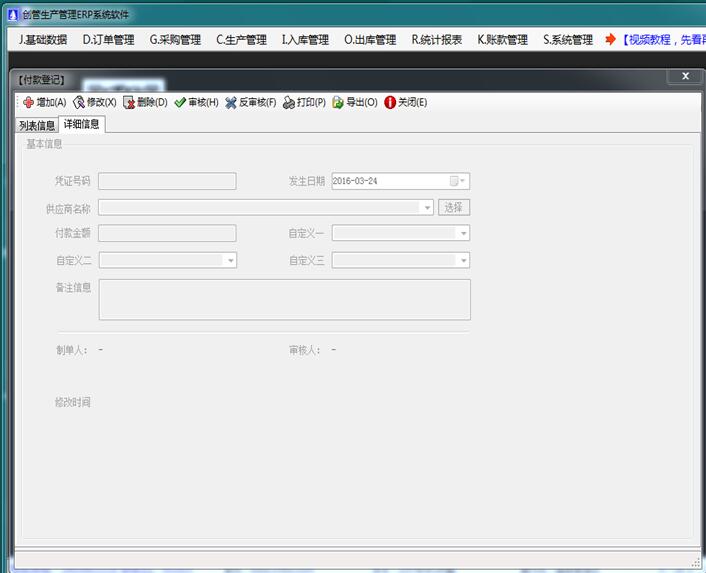Click the 导出(O) export icon
The height and width of the screenshot is (573, 706).
(x=338, y=102)
